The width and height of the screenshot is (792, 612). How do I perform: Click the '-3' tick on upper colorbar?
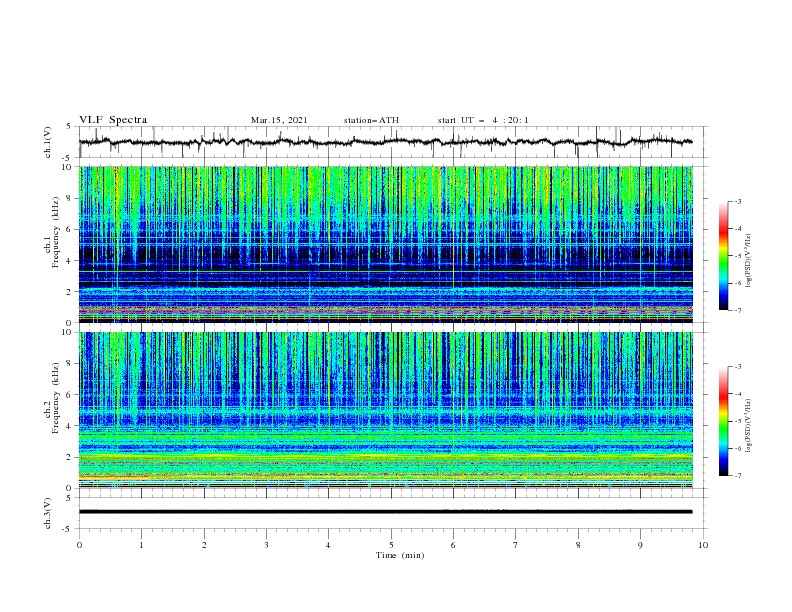(737, 201)
